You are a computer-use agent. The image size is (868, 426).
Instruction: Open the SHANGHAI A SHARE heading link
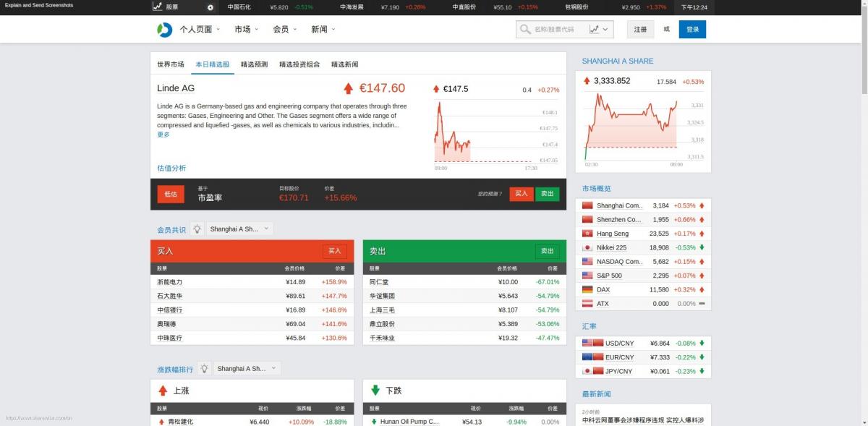tap(618, 61)
